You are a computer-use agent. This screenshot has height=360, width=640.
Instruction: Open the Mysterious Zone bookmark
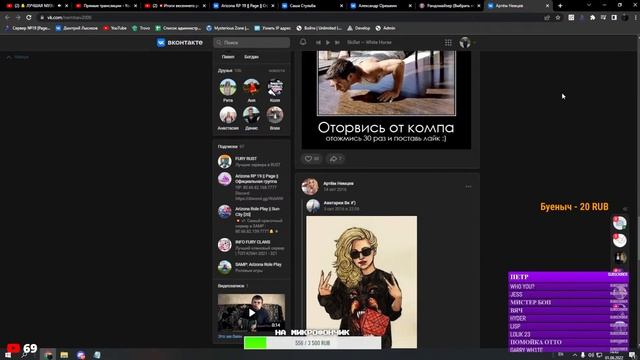pyautogui.click(x=228, y=28)
